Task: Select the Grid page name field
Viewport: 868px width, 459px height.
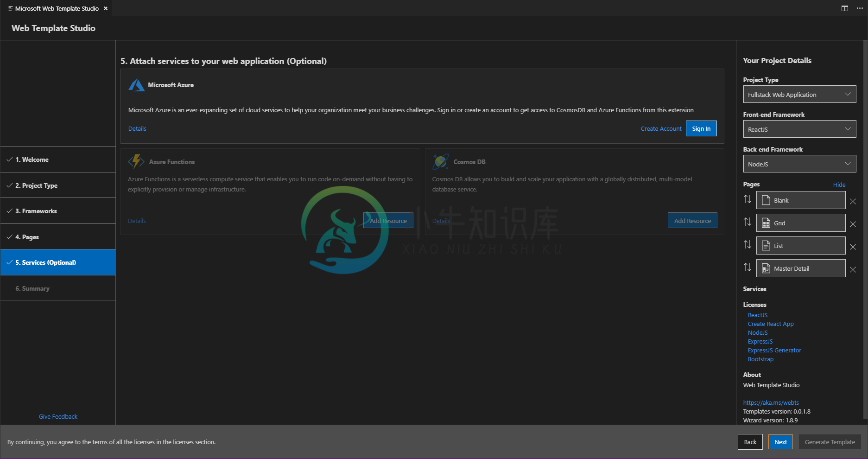Action: pyautogui.click(x=801, y=223)
